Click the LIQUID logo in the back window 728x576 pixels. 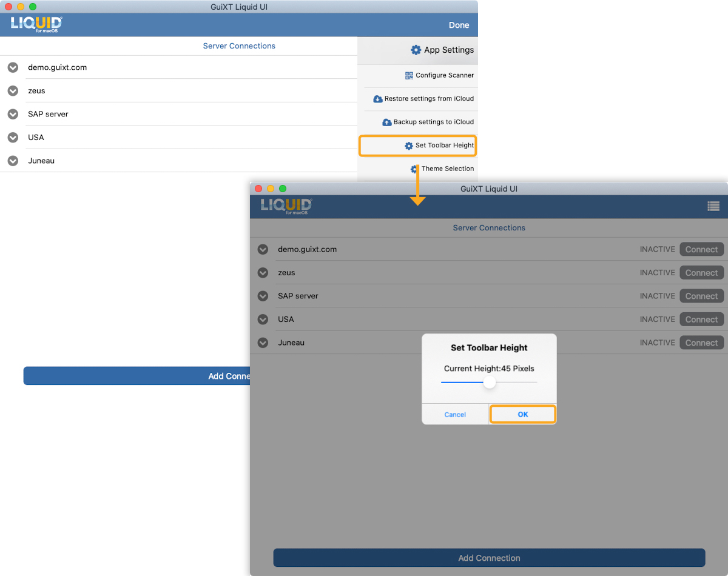[36, 24]
